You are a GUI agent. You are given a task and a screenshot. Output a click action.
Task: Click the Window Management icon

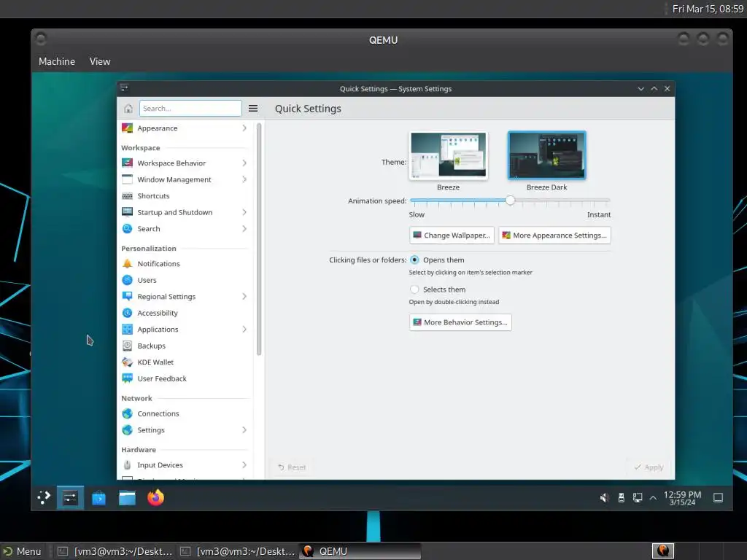[x=127, y=179]
